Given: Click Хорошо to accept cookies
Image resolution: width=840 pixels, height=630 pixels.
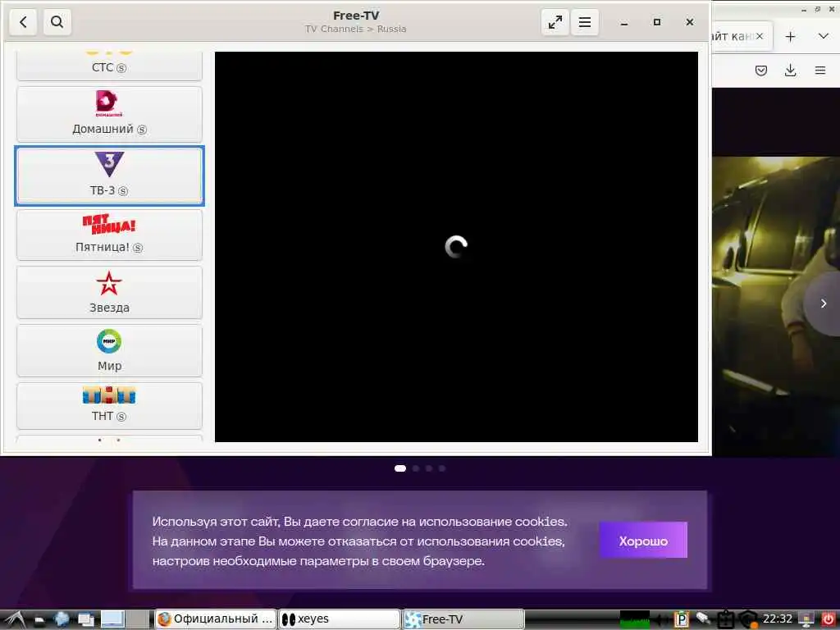Looking at the screenshot, I should click(x=643, y=541).
